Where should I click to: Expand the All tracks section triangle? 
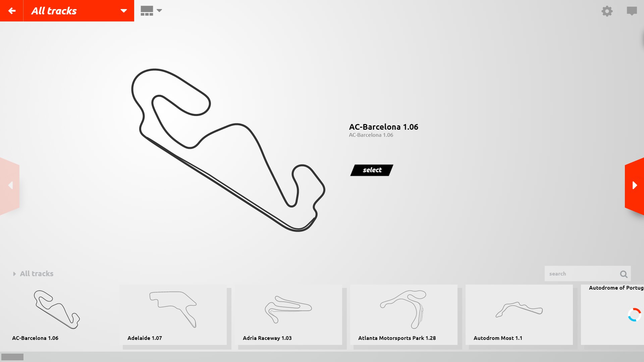coord(14,274)
